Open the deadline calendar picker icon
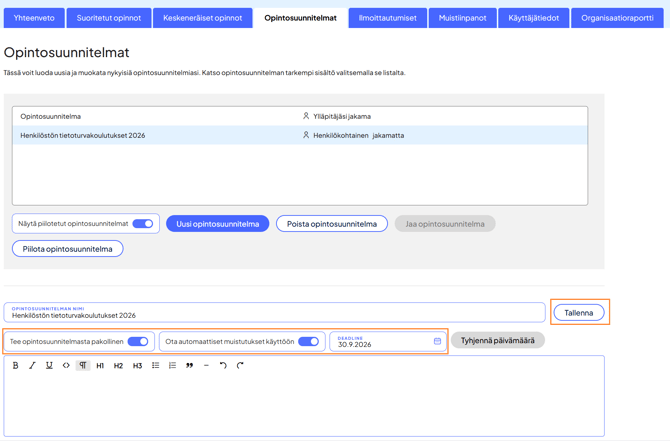The image size is (670, 441). (x=437, y=342)
